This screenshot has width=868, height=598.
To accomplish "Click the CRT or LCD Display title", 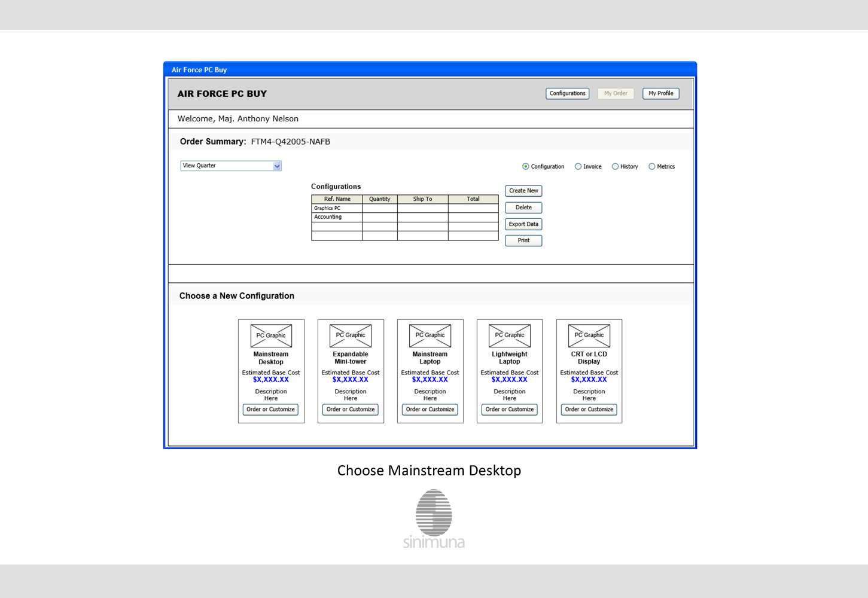I will pyautogui.click(x=589, y=358).
